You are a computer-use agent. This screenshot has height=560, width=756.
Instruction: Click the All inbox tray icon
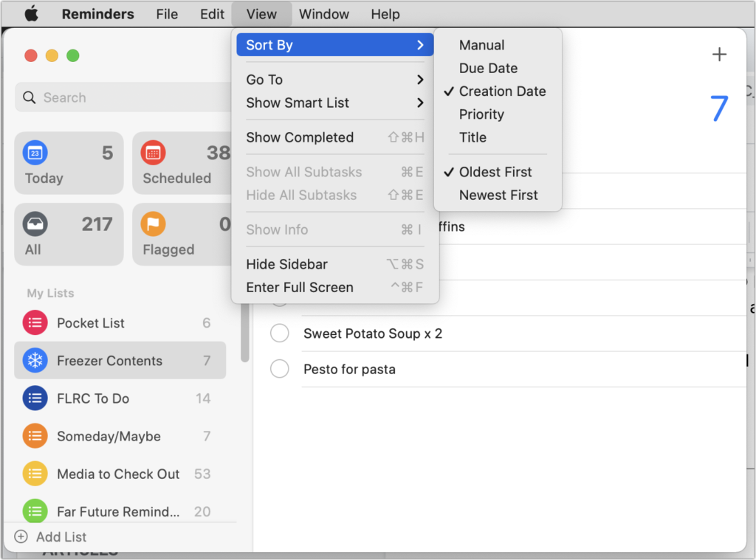point(35,224)
